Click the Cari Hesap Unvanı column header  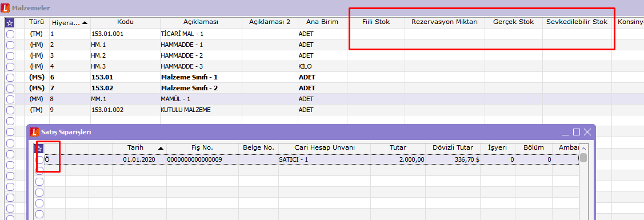coord(325,148)
